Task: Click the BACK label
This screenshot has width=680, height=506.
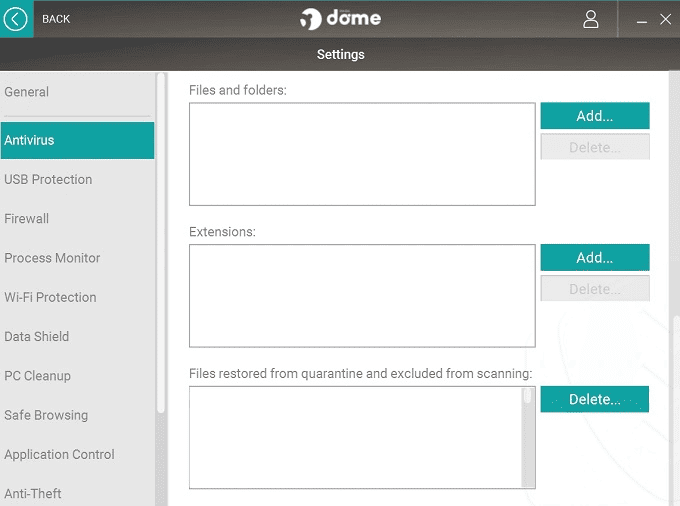Action: point(56,19)
